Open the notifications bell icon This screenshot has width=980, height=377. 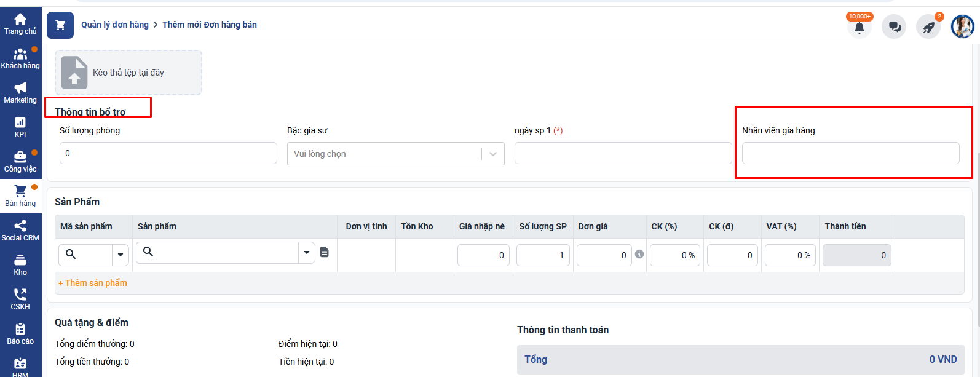859,27
